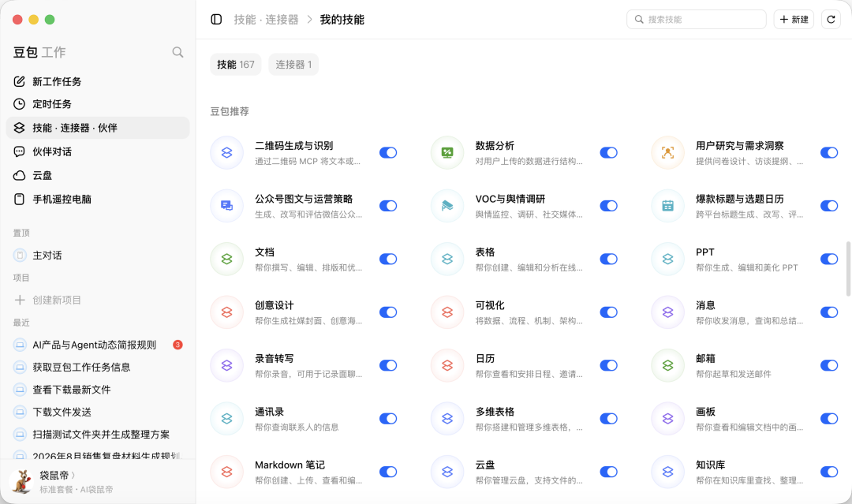This screenshot has height=504, width=852.
Task: Click the 我的技能 breadcrumb title
Action: pos(342,20)
